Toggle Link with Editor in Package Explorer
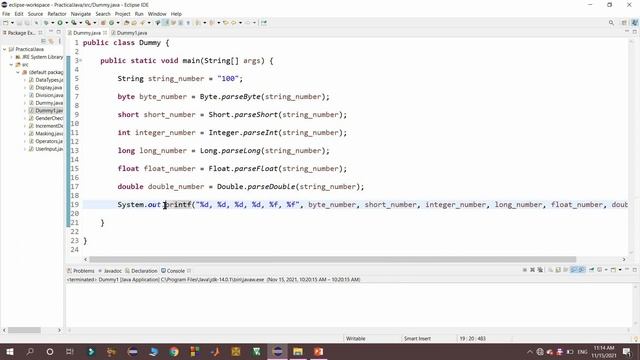This screenshot has height=360, width=640. point(51,41)
